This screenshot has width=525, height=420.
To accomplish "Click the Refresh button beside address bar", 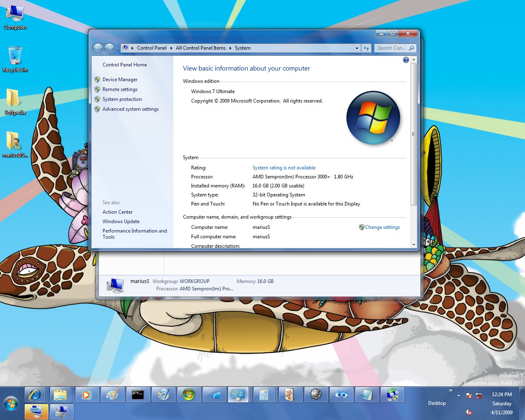I will [x=366, y=48].
